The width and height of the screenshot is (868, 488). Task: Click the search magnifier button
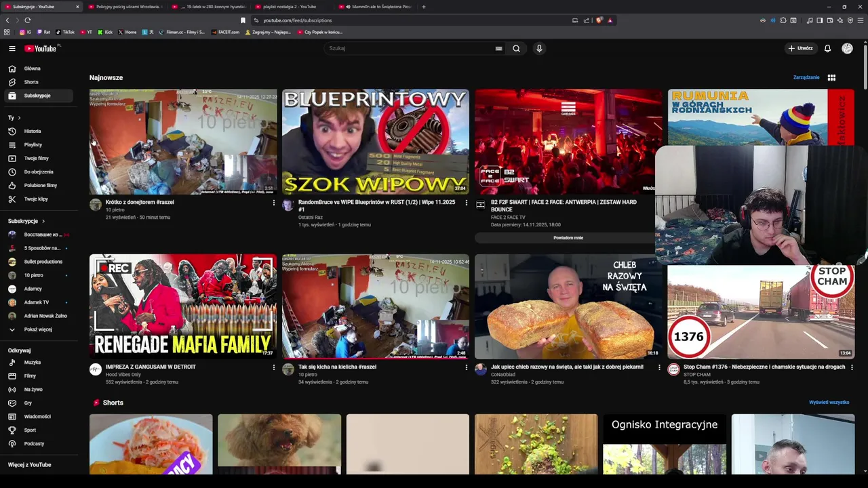pos(516,48)
